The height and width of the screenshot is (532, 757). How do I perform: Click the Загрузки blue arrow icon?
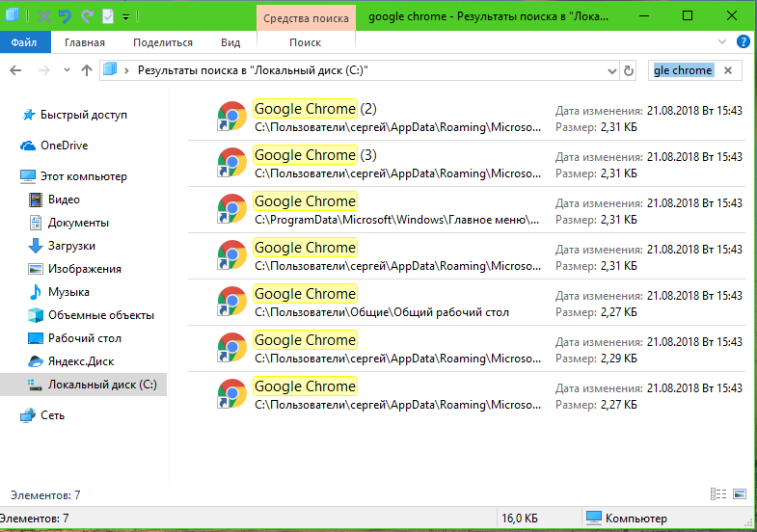click(36, 246)
